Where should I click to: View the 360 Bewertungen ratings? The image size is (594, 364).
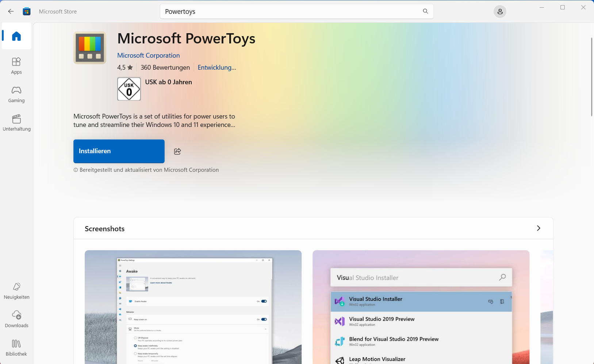[165, 67]
